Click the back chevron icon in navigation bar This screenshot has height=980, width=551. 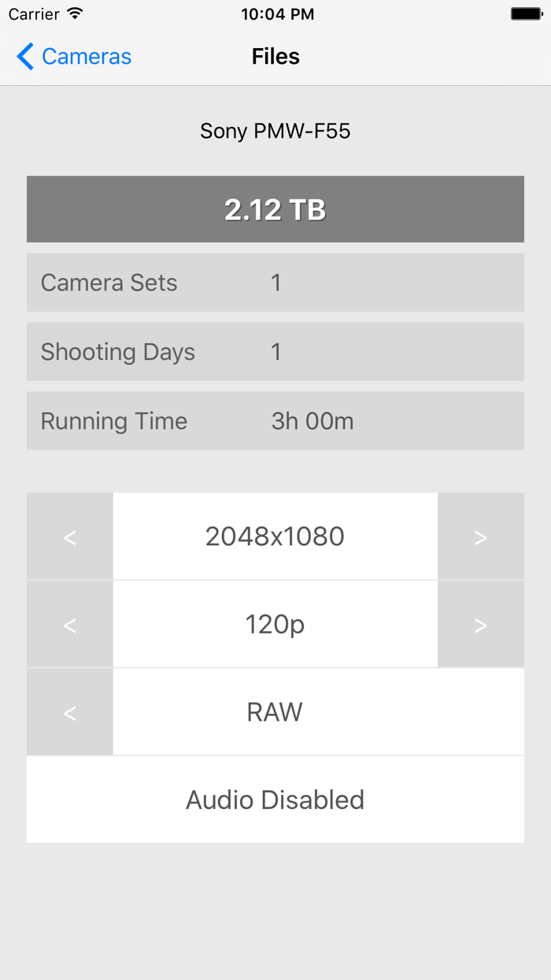(24, 56)
